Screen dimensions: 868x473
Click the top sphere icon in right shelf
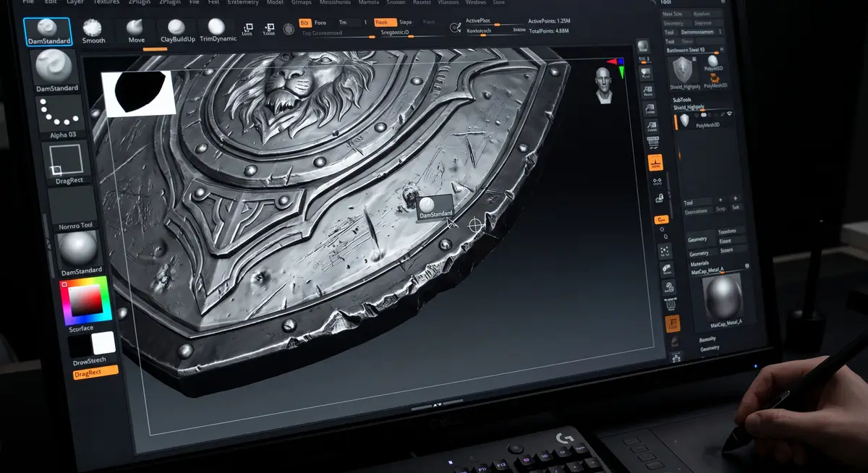click(643, 47)
